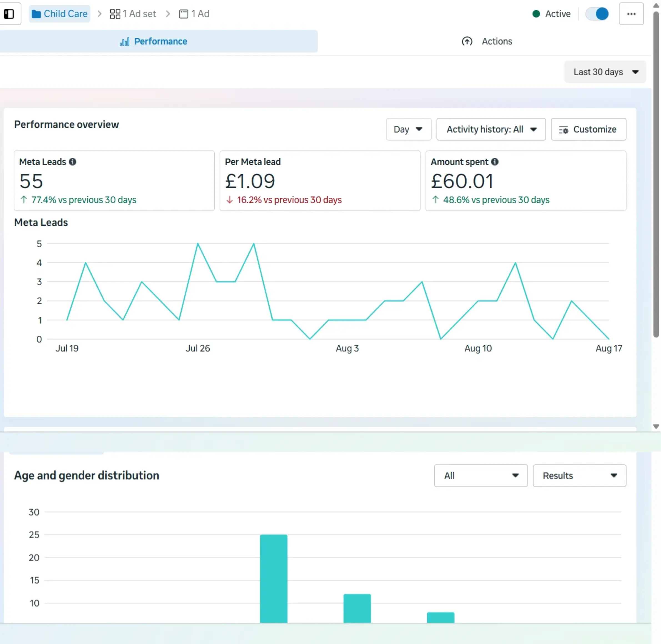This screenshot has height=644, width=661.
Task: Select the Per Meta lead metric card
Action: point(320,181)
